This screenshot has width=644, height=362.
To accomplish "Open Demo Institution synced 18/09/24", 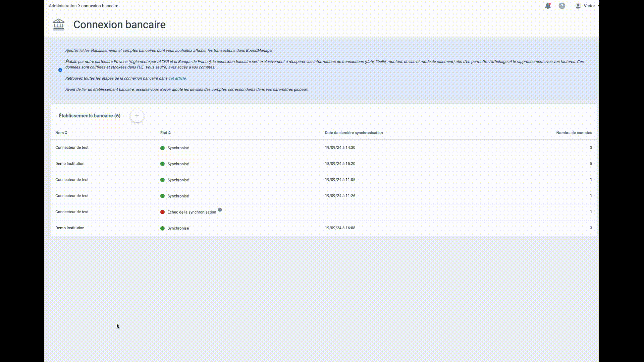I will [x=70, y=164].
